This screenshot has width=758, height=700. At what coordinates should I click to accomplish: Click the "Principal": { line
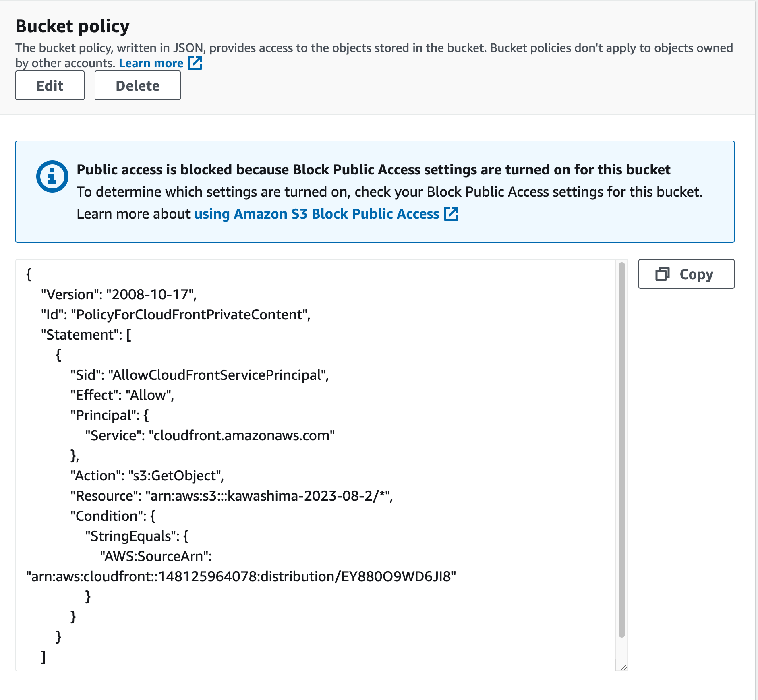[x=110, y=415]
